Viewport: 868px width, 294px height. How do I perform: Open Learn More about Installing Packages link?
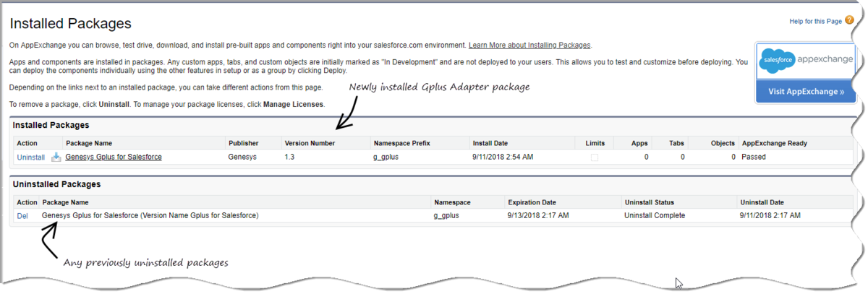[x=530, y=46]
